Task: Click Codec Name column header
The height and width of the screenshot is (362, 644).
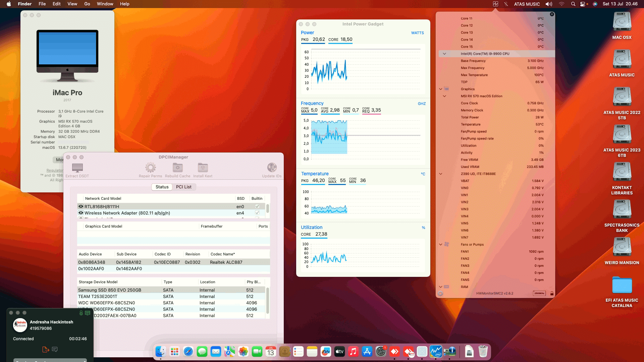Action: tap(223, 254)
